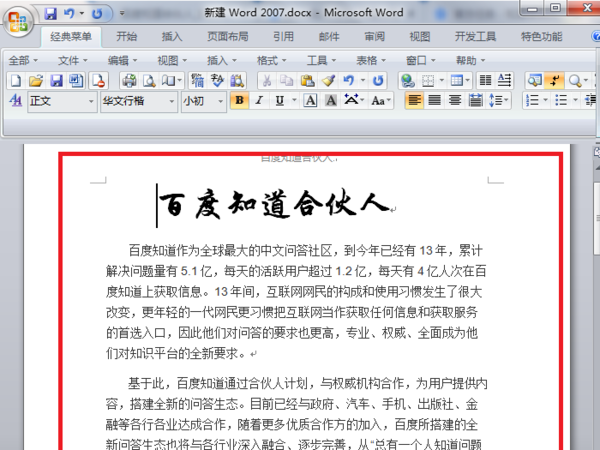The height and width of the screenshot is (450, 600).
Task: Toggle justify alignment
Action: click(x=434, y=101)
